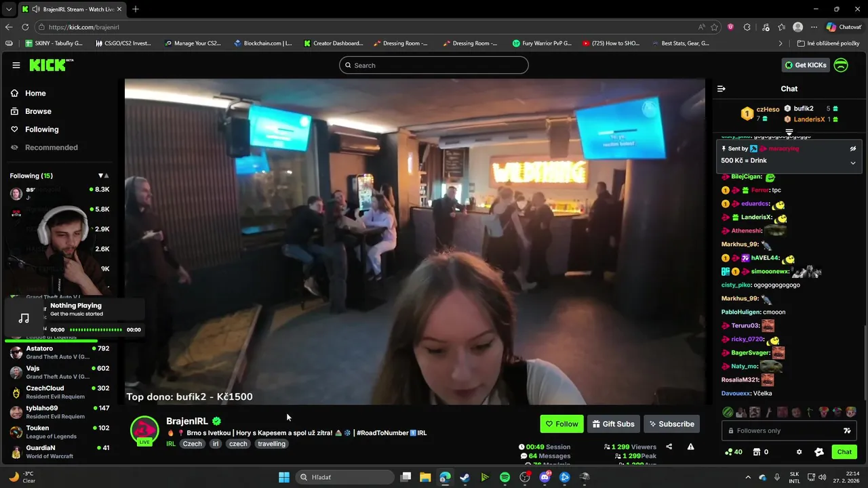Viewport: 868px width, 488px height.
Task: Open the Kick hamburger sidebar menu
Action: 16,65
